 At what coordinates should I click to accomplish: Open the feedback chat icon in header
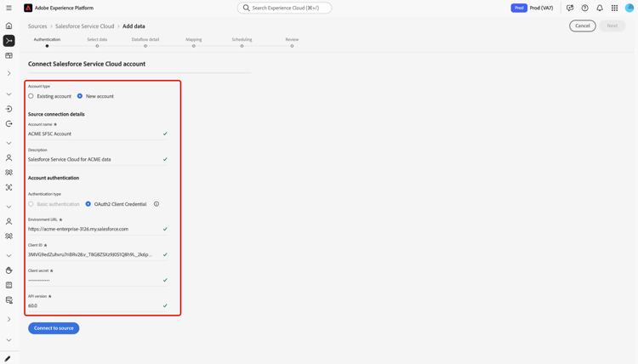pyautogui.click(x=570, y=8)
